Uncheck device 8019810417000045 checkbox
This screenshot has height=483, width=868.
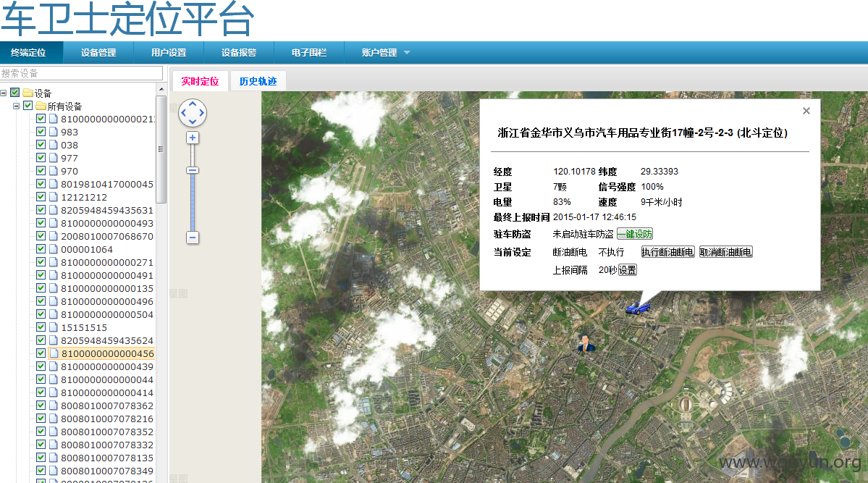(41, 184)
